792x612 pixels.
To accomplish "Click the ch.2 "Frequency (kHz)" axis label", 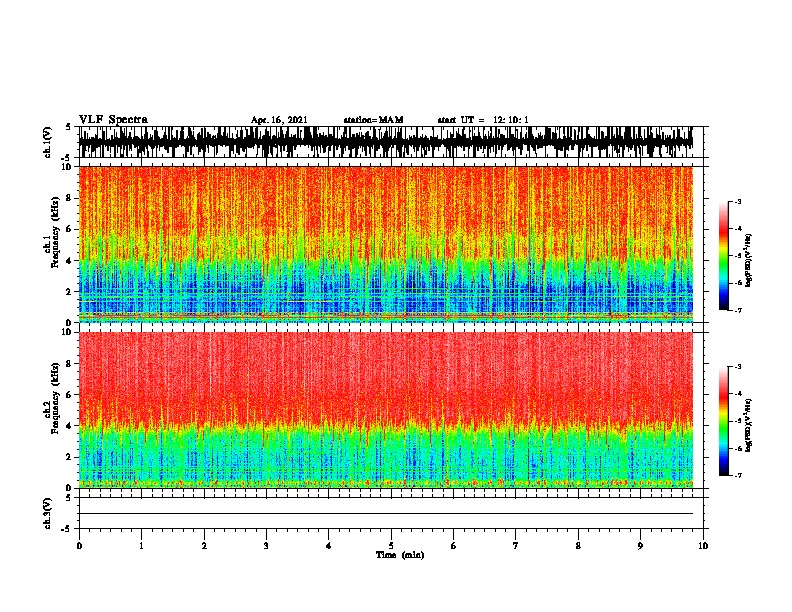I will pos(56,398).
